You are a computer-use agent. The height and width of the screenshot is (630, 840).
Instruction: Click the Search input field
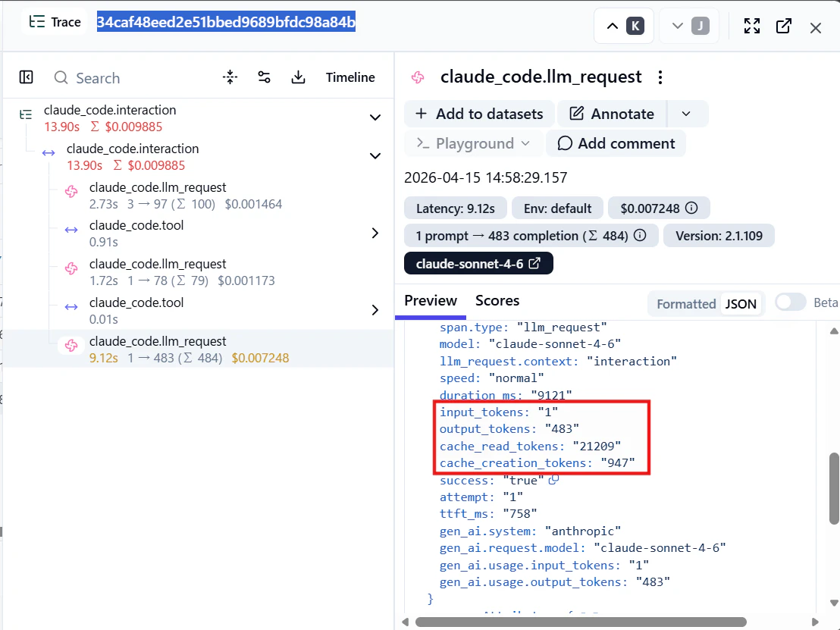pyautogui.click(x=134, y=77)
